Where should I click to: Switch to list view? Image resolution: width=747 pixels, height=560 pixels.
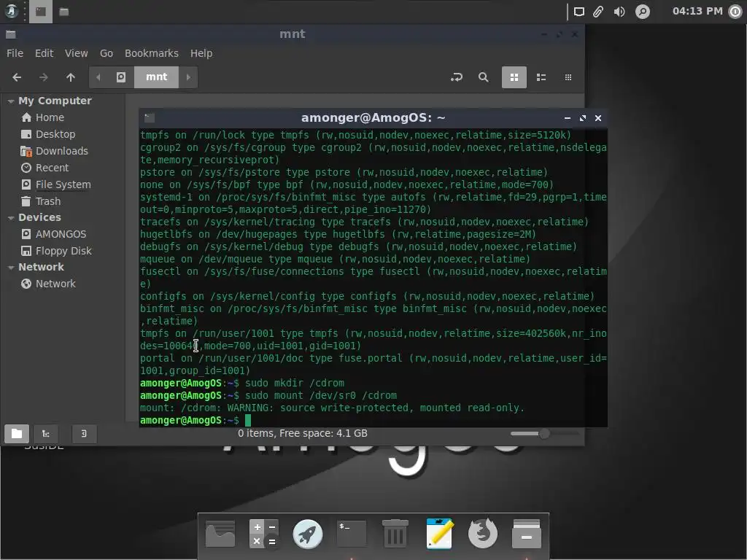coord(541,77)
